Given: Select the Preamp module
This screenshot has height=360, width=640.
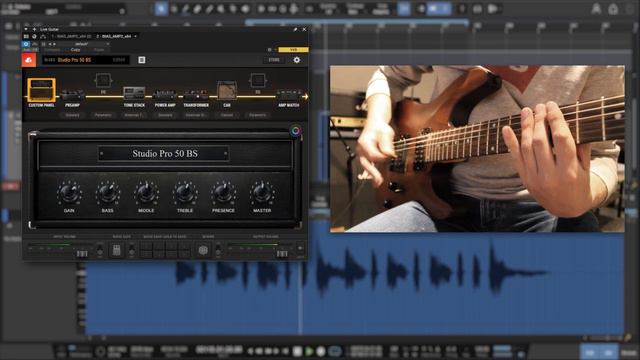Looking at the screenshot, I should [72, 97].
